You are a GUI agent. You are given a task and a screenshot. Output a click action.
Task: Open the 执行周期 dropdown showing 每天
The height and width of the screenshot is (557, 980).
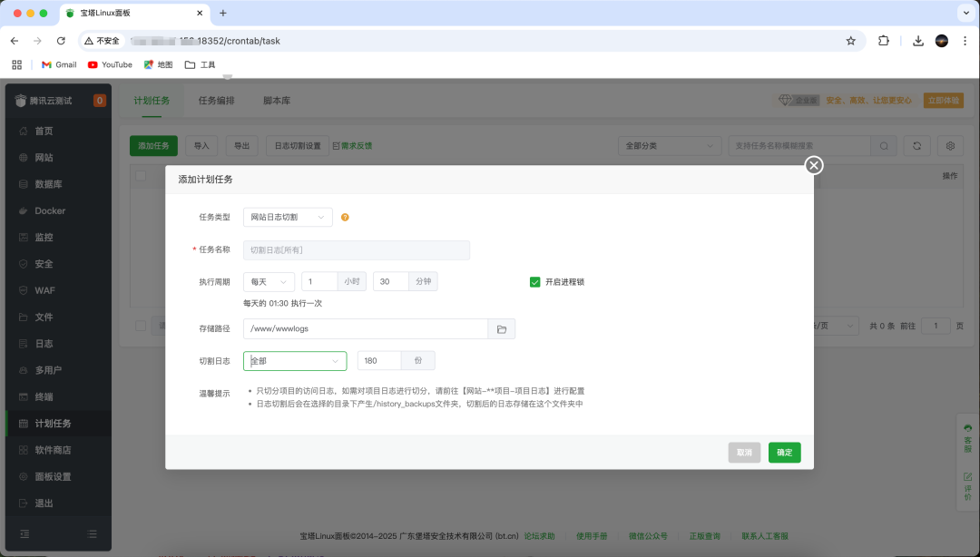(268, 281)
